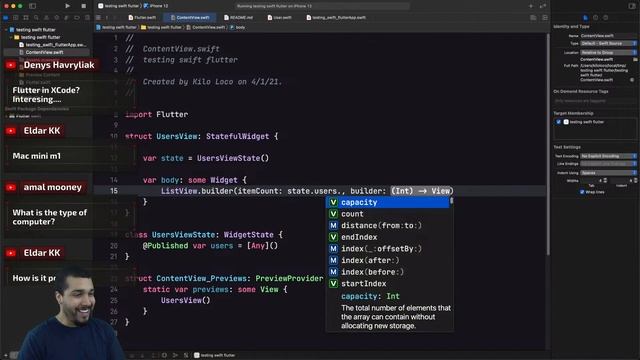Select the distance(from:to:) suggestion
The image size is (640, 360).
pyautogui.click(x=387, y=226)
